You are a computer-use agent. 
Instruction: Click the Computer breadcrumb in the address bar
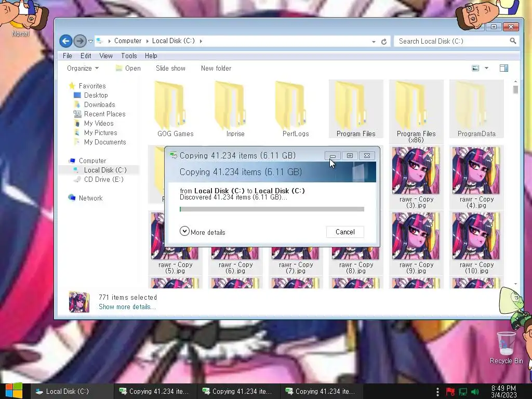(x=128, y=41)
